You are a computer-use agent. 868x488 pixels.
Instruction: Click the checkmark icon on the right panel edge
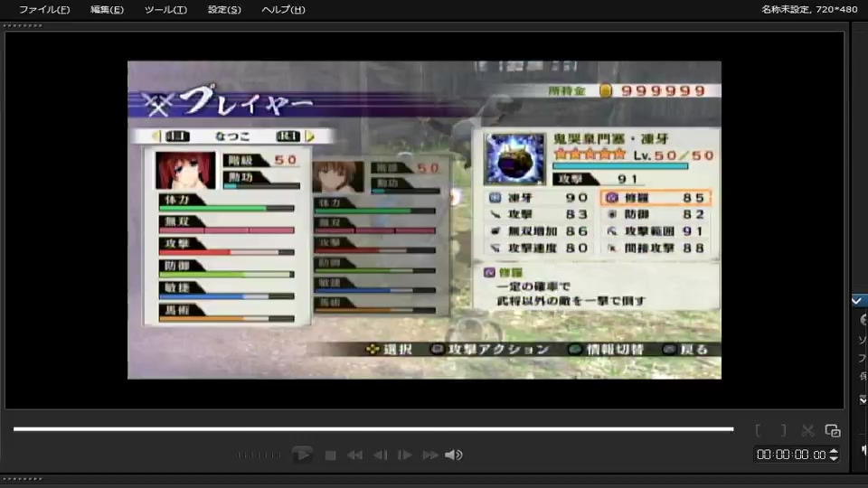pyautogui.click(x=857, y=301)
